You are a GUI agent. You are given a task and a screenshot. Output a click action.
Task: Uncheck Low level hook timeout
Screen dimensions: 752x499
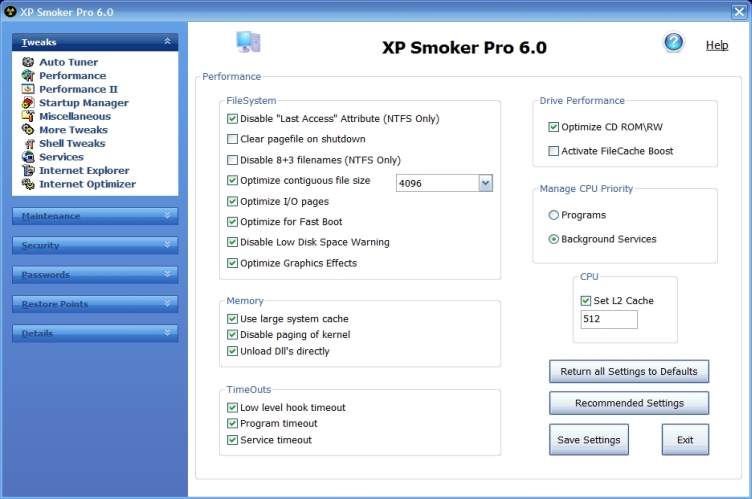tap(232, 407)
